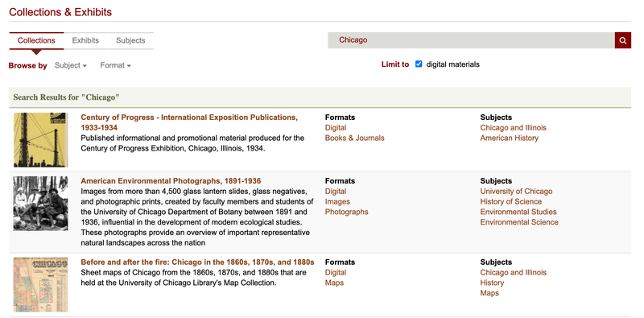This screenshot has width=644, height=318.
Task: Expand the Subject browse dropdown
Action: (x=71, y=65)
